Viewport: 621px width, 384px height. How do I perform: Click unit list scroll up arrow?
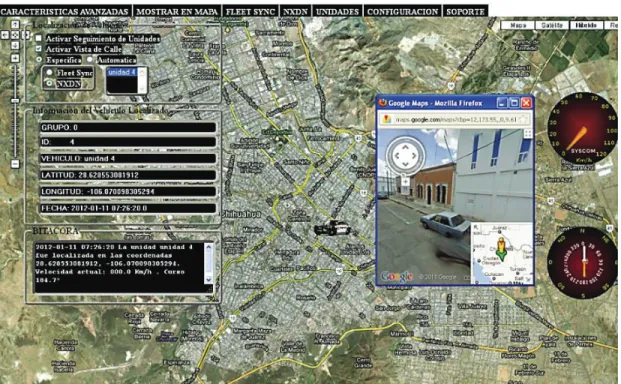click(142, 72)
